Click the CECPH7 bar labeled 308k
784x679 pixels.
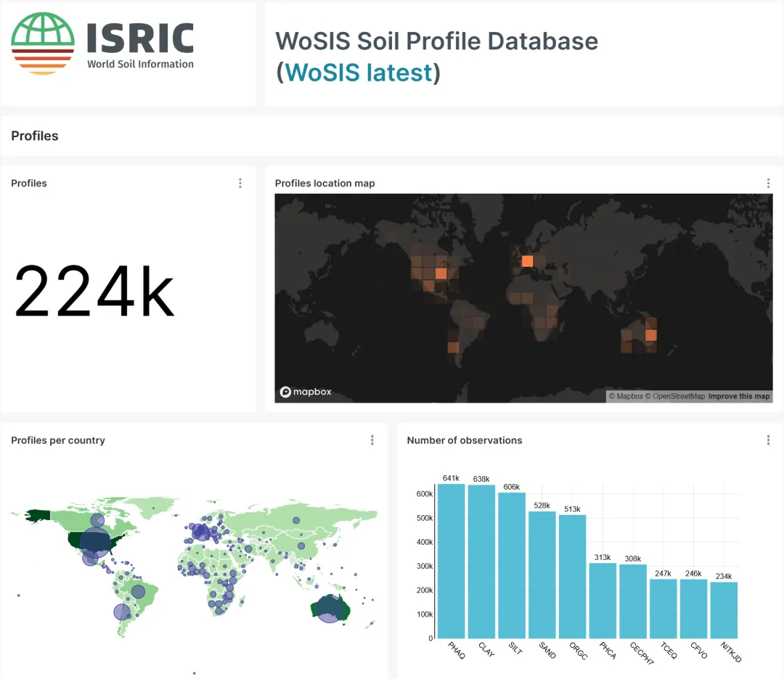point(633,601)
